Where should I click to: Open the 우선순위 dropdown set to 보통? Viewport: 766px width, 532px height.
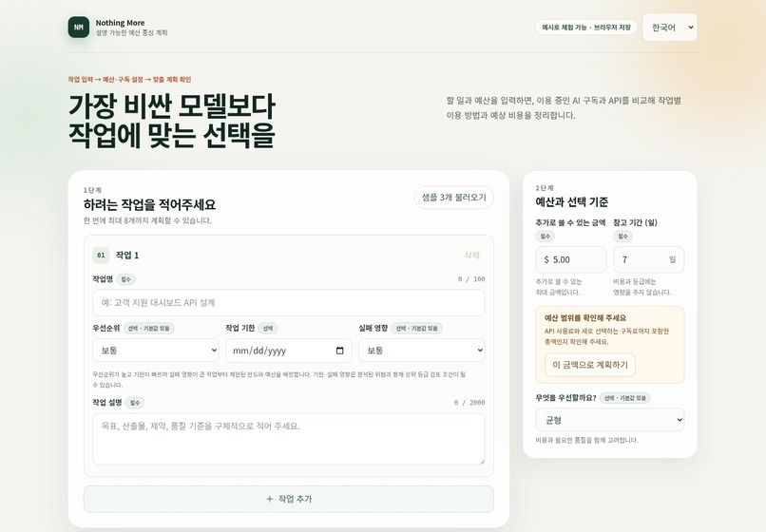click(x=156, y=351)
